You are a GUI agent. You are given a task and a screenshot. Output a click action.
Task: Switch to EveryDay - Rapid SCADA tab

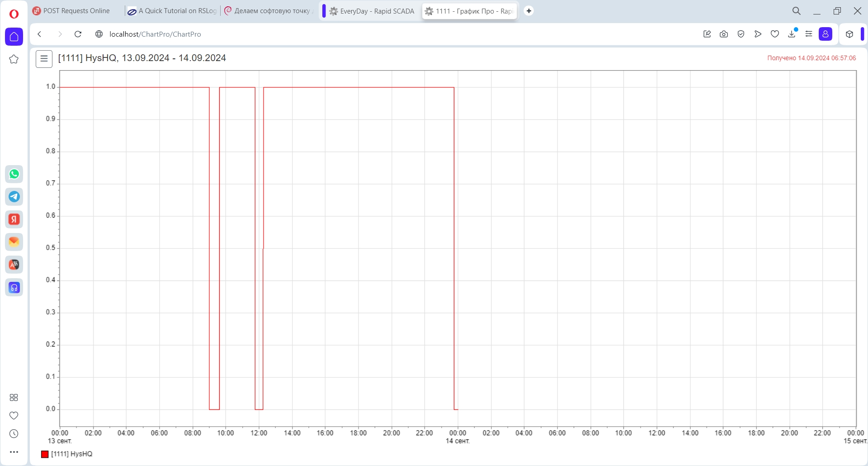point(372,11)
